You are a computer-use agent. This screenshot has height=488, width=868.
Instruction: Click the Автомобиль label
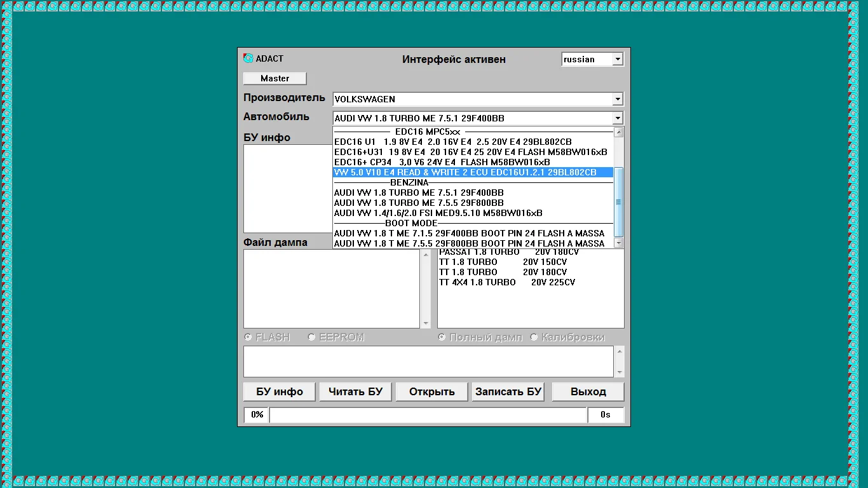click(276, 116)
